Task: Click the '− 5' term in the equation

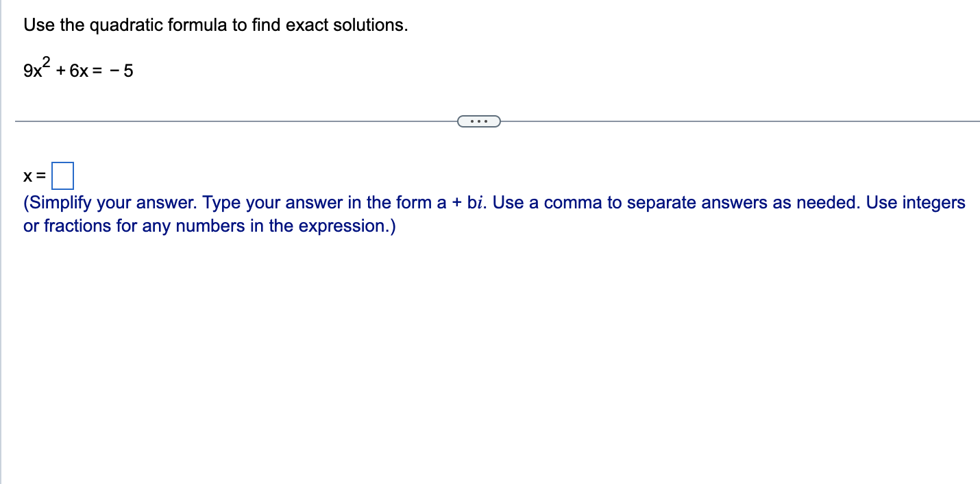Action: click(123, 71)
